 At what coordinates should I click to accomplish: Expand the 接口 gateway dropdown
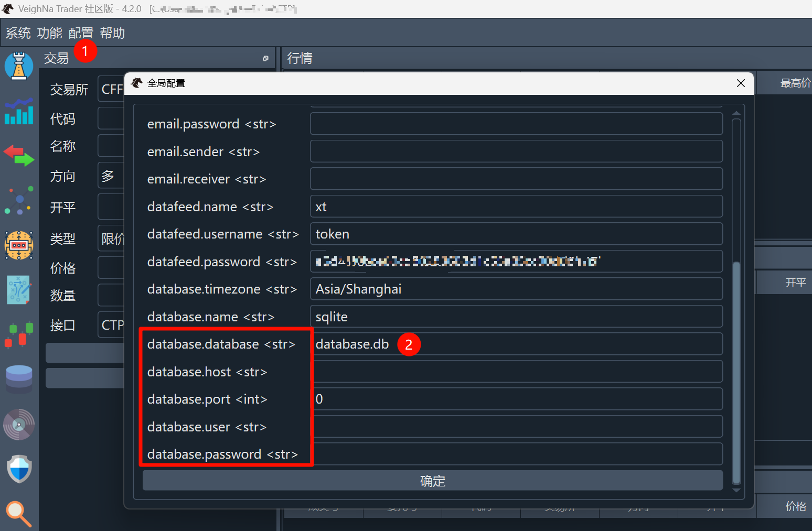(111, 325)
